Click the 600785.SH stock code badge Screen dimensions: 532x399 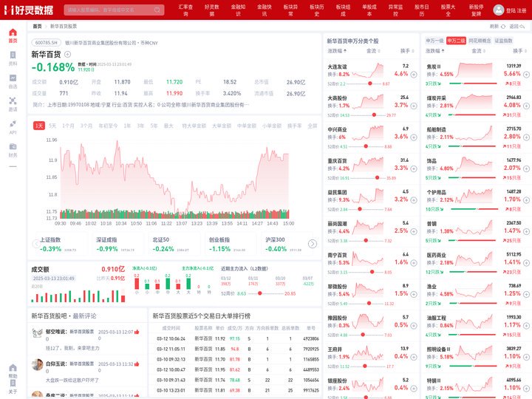[47, 43]
